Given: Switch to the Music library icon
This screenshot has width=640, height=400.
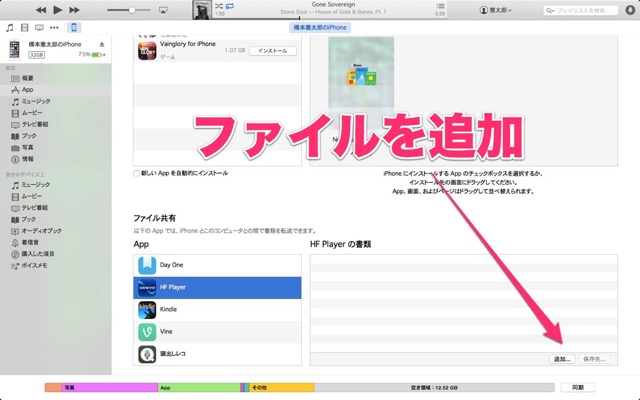Looking at the screenshot, I should (10, 27).
